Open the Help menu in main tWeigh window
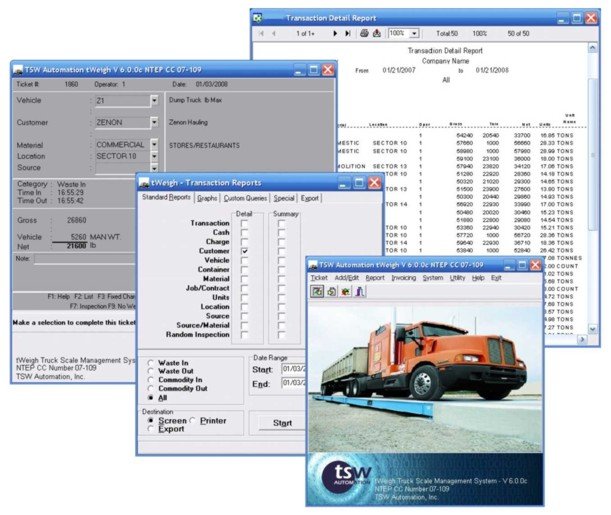611x515 pixels. [478, 278]
